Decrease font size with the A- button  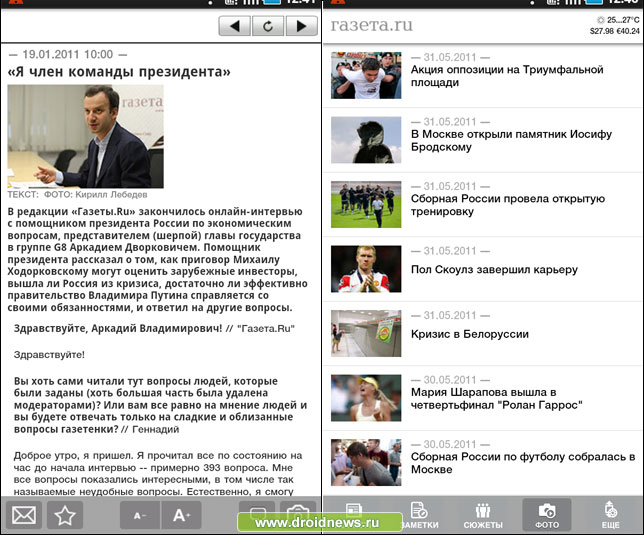coord(140,515)
